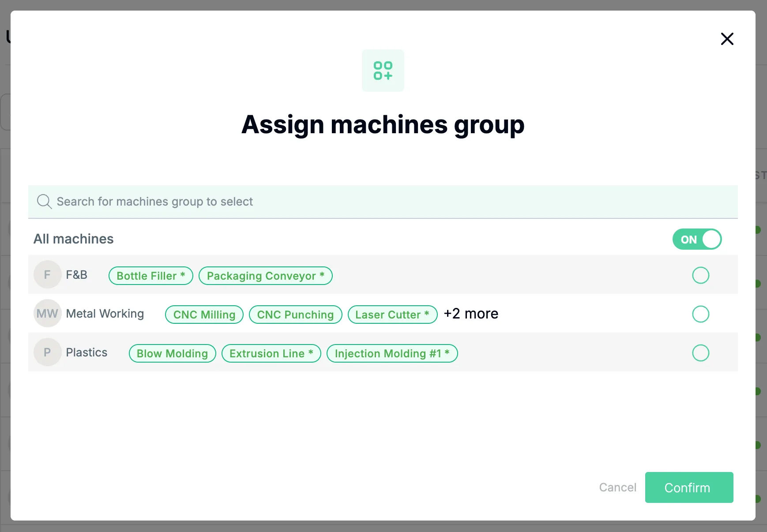Close the Assign machines group dialog

(x=727, y=39)
